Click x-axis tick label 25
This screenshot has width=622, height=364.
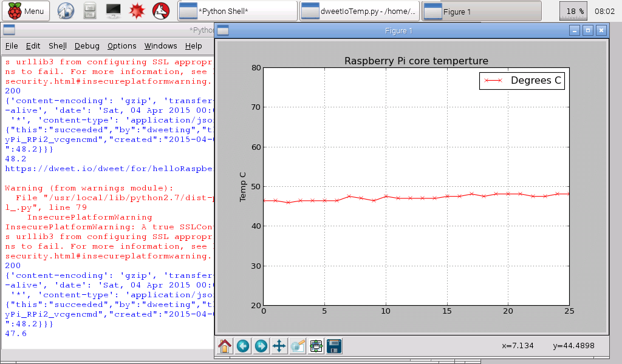[569, 311]
